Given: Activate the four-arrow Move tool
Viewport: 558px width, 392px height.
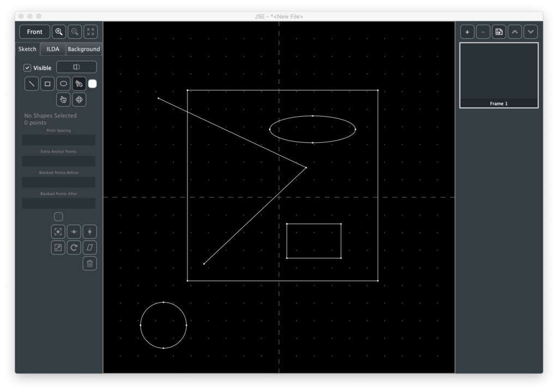Looking at the screenshot, I should (x=79, y=100).
